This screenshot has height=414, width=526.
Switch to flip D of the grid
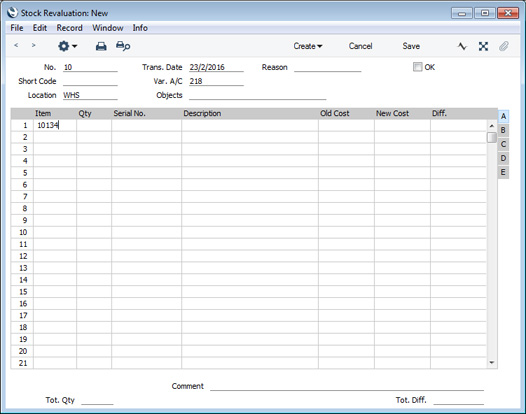point(503,158)
